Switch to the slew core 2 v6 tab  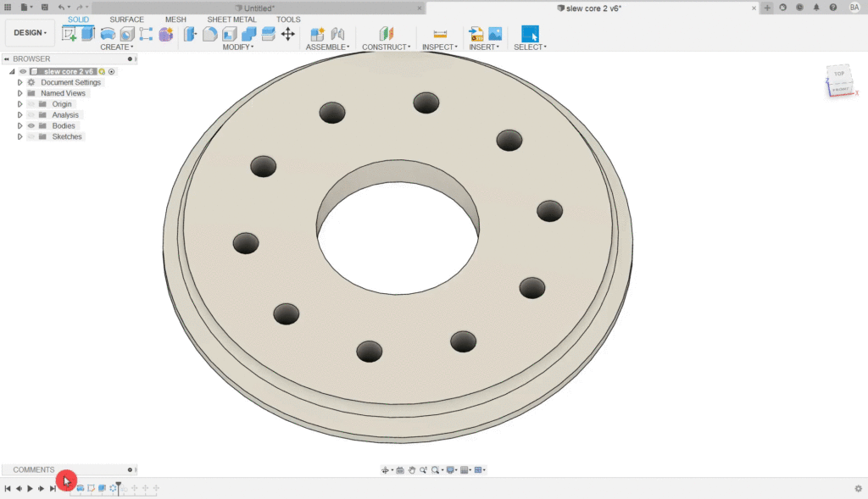(593, 8)
